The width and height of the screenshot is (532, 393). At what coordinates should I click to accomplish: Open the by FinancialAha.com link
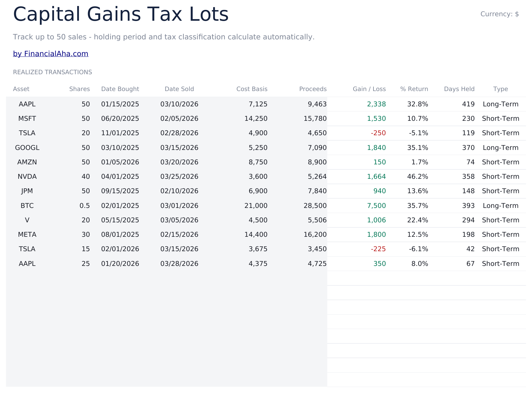coord(50,54)
